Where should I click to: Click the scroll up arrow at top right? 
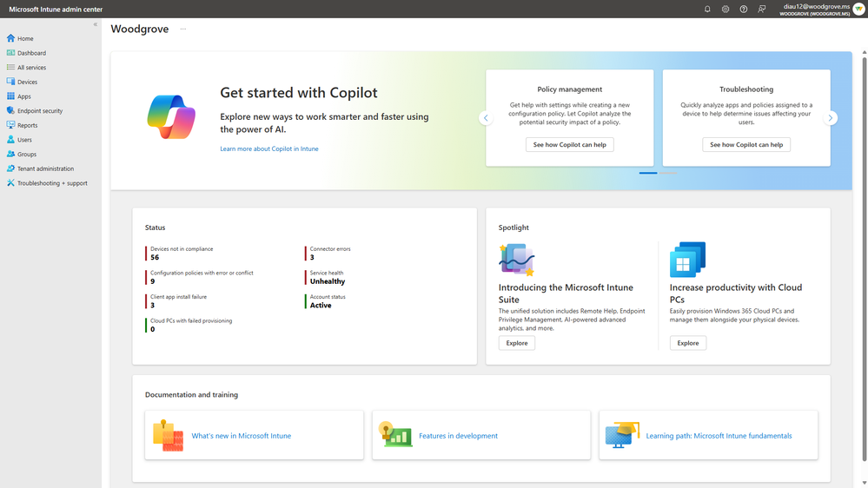point(865,53)
